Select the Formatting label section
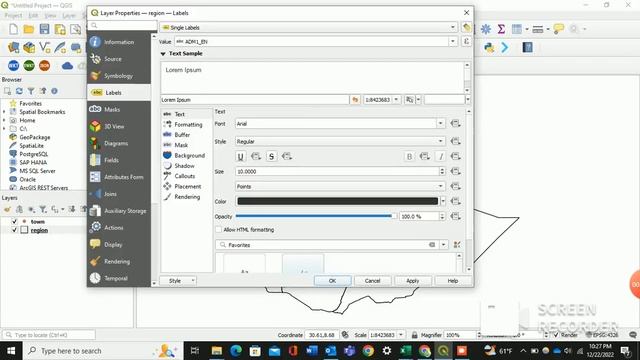 tap(187, 124)
